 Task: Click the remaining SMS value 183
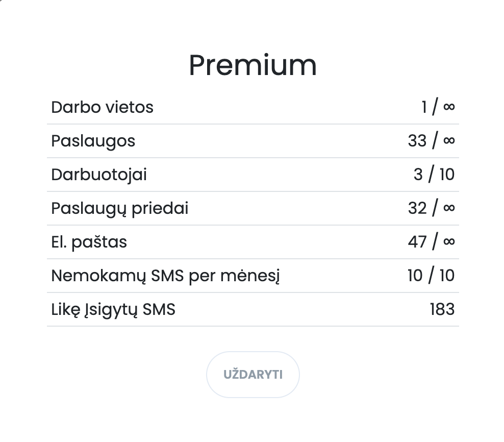(442, 309)
